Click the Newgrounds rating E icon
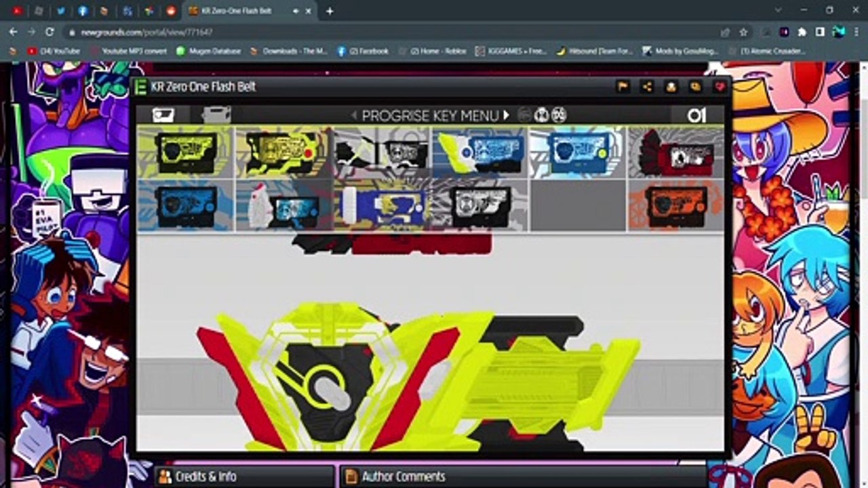The width and height of the screenshot is (868, 488). [x=141, y=87]
